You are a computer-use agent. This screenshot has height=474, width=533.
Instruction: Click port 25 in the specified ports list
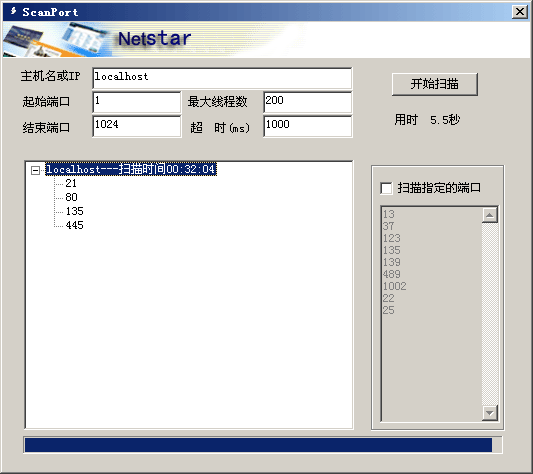coord(389,310)
